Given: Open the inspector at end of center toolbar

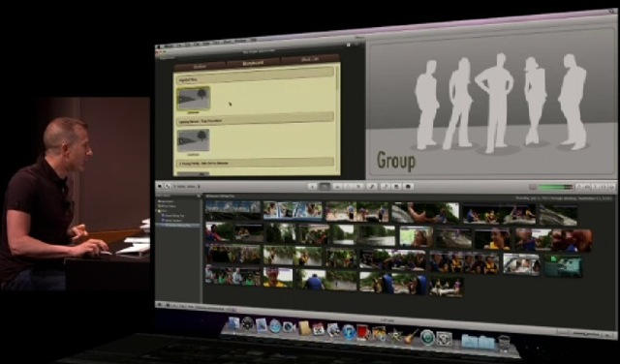Looking at the screenshot, I should [409, 187].
